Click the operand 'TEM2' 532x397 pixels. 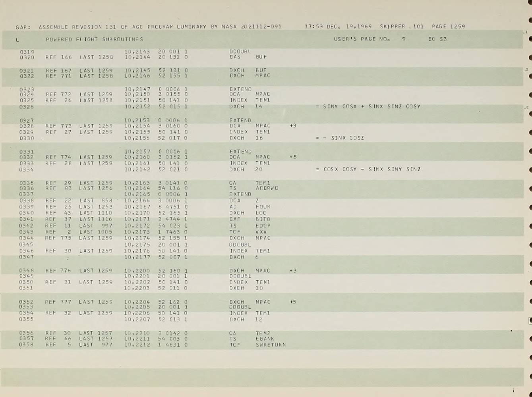pos(263,333)
